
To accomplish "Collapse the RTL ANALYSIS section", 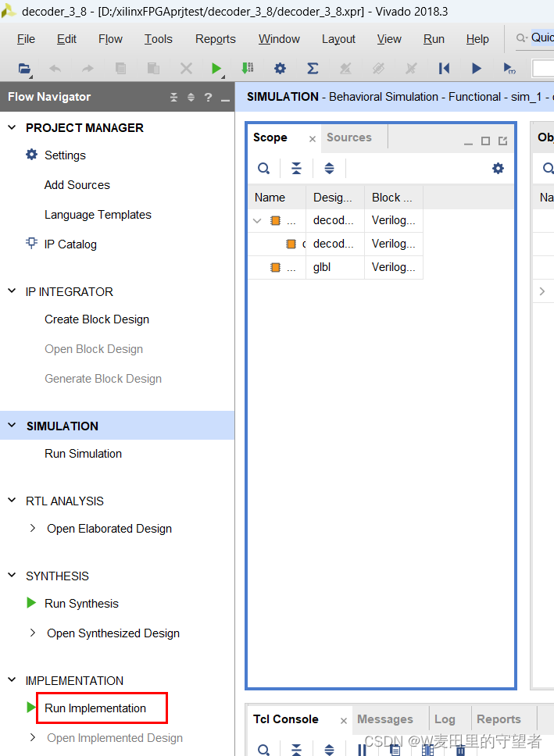I will (12, 501).
